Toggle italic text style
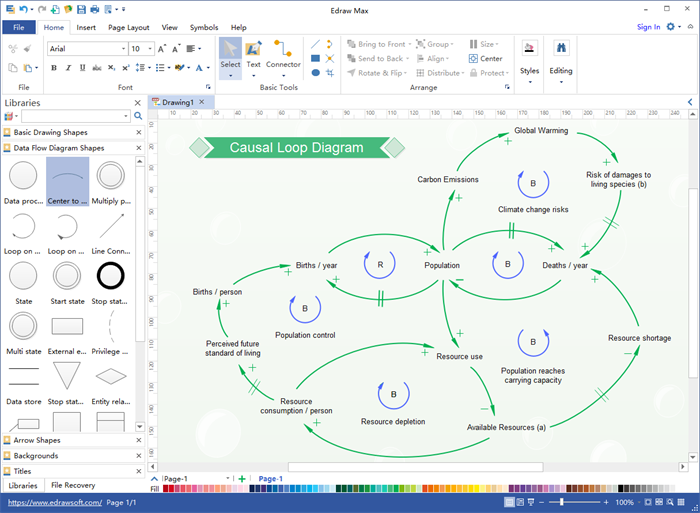This screenshot has width=700, height=513. (68, 68)
